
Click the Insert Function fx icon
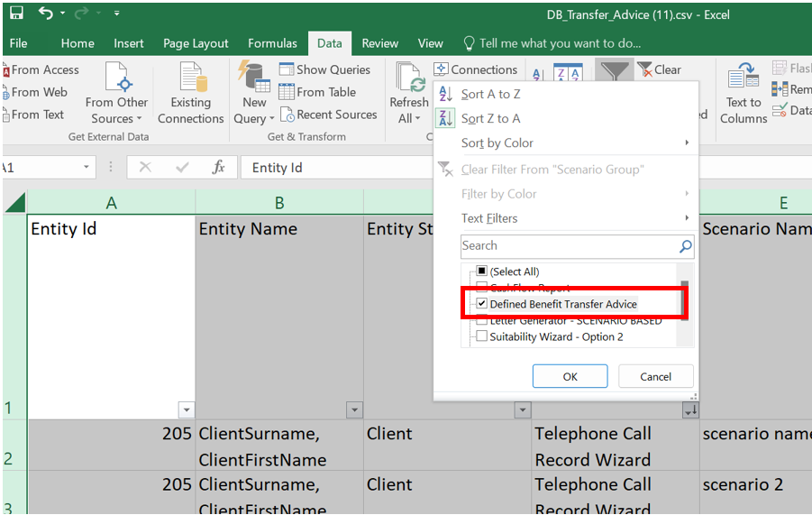coord(218,168)
